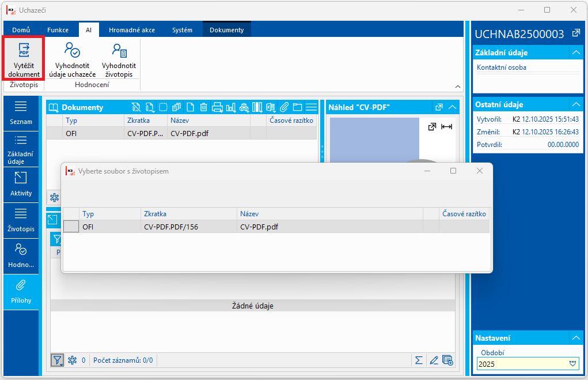
Task: Click the folder icon in Dokumenty toolbar
Action: (x=297, y=107)
